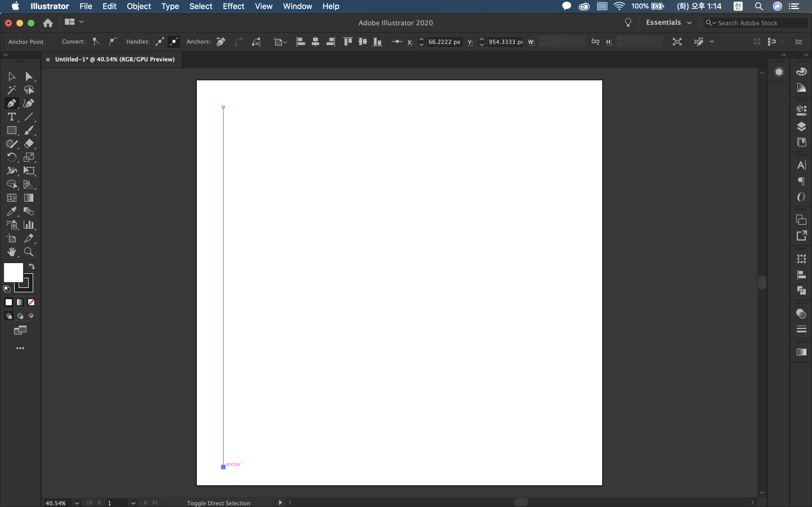Click the Edit Toolbar three dots button
This screenshot has height=507, width=812.
coord(20,348)
